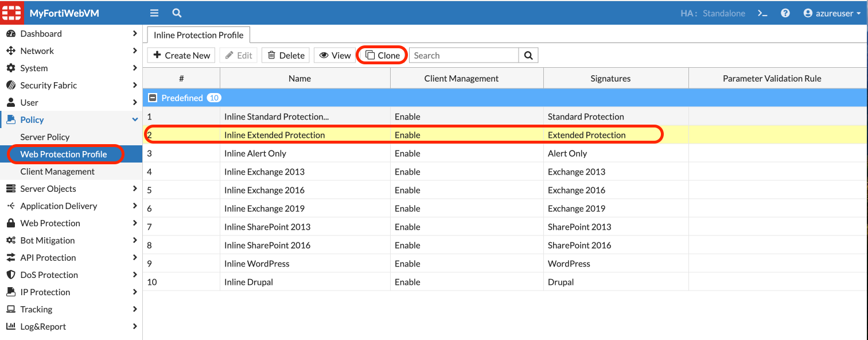Click the Dashboard gauge icon
This screenshot has width=868, height=340.
pos(11,34)
